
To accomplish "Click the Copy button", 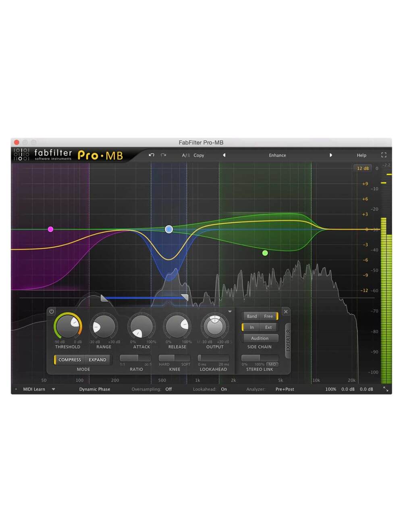I will pyautogui.click(x=199, y=155).
